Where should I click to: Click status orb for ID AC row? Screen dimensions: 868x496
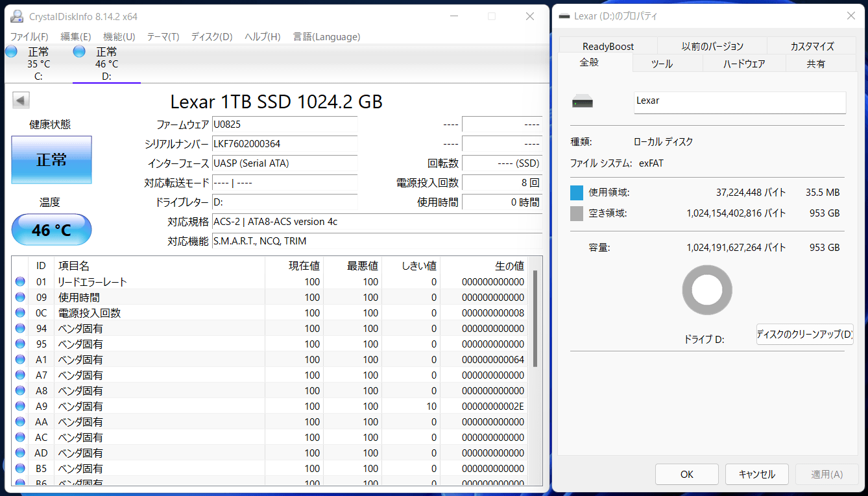pyautogui.click(x=20, y=438)
